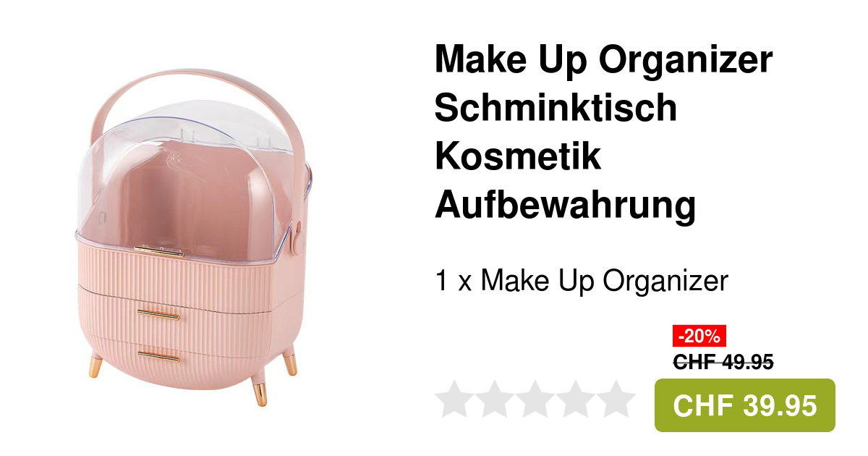868x456 pixels.
Task: Choose the fourth rating star
Action: click(x=576, y=399)
